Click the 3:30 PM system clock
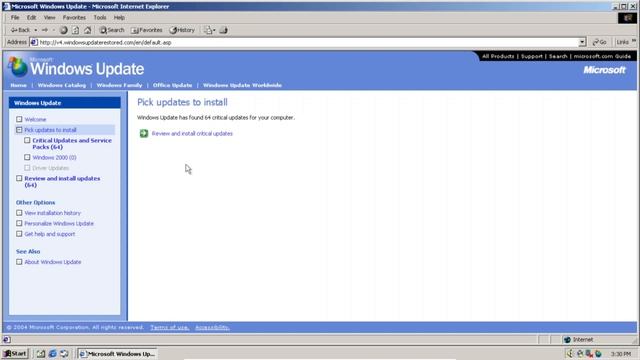 pyautogui.click(x=621, y=354)
